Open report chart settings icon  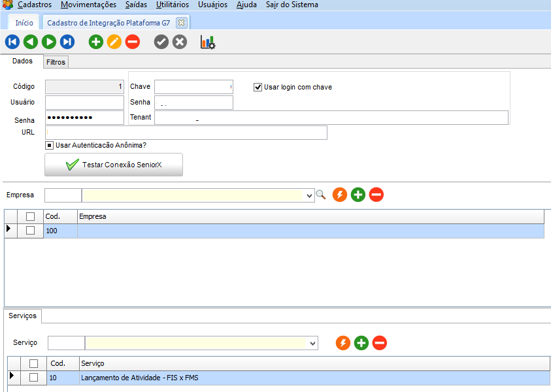point(208,42)
